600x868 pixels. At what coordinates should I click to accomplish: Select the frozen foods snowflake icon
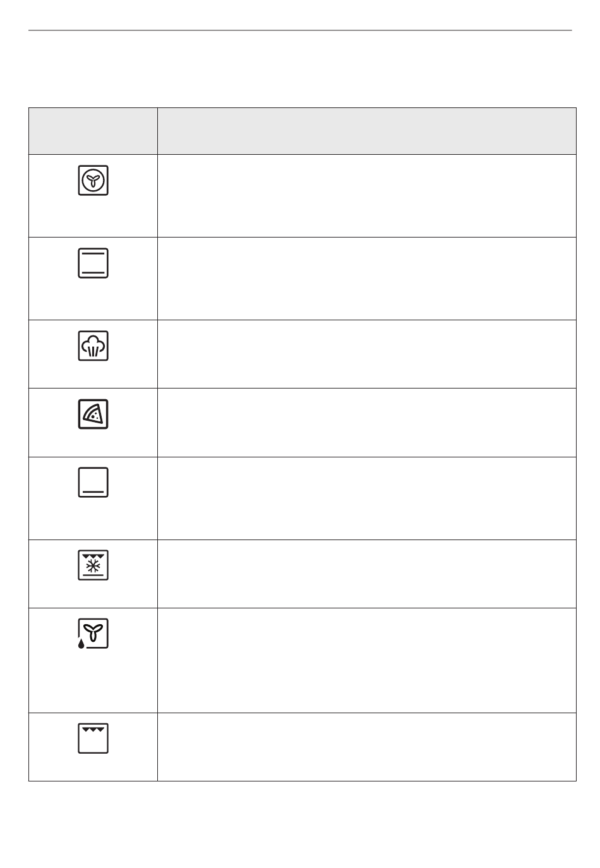tap(93, 565)
